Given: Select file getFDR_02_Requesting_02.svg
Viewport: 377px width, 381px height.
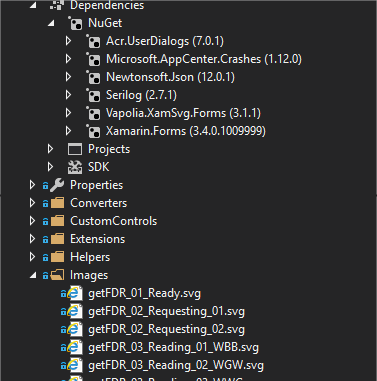Looking at the screenshot, I should [x=166, y=329].
